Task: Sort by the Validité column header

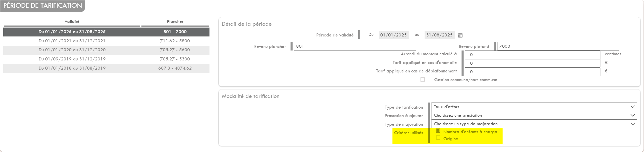Action: tap(72, 22)
